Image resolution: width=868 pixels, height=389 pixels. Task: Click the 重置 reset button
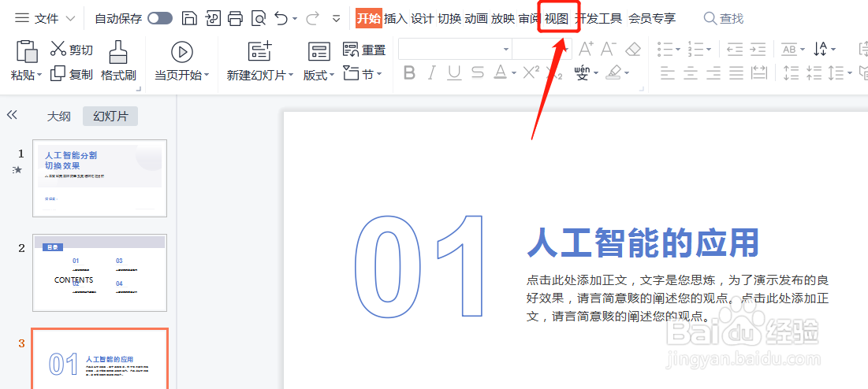(x=363, y=50)
